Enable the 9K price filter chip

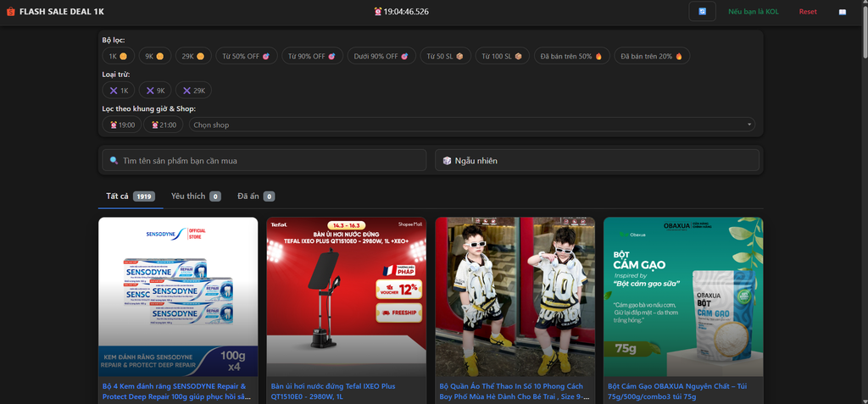[x=154, y=56]
